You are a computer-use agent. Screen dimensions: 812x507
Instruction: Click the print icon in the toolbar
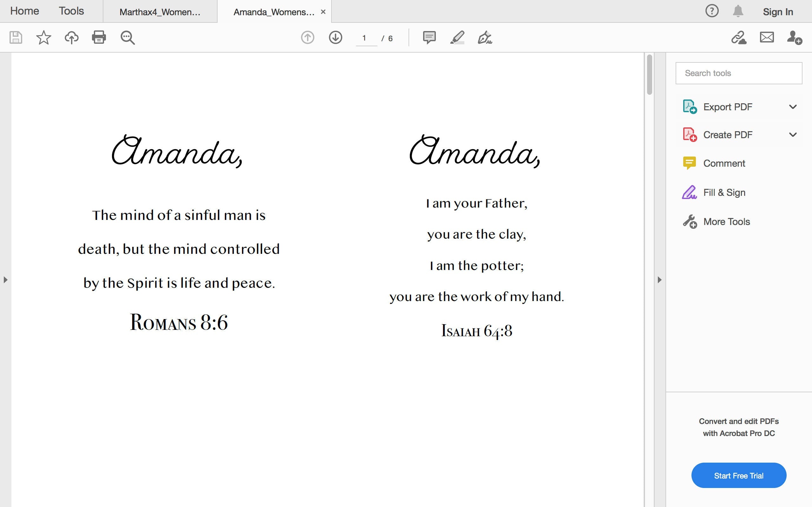[x=99, y=37]
